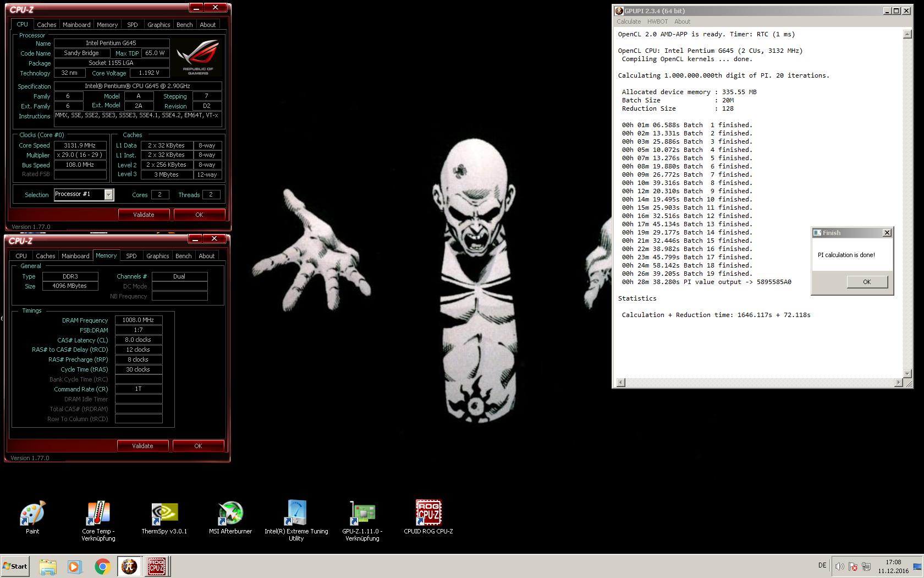Click the FSB:DRAM 1:7 value
Image resolution: width=924 pixels, height=578 pixels.
tap(139, 330)
